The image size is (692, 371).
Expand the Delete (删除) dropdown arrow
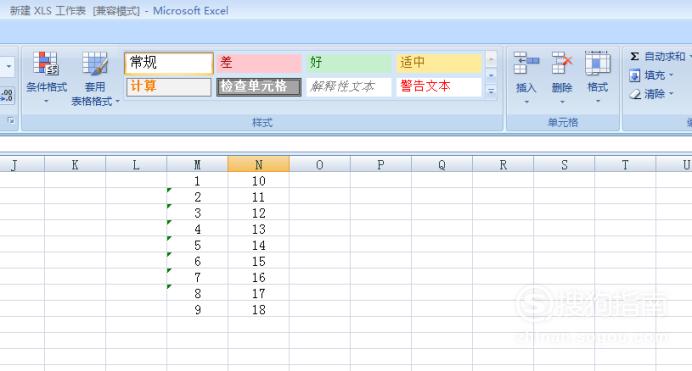(562, 102)
